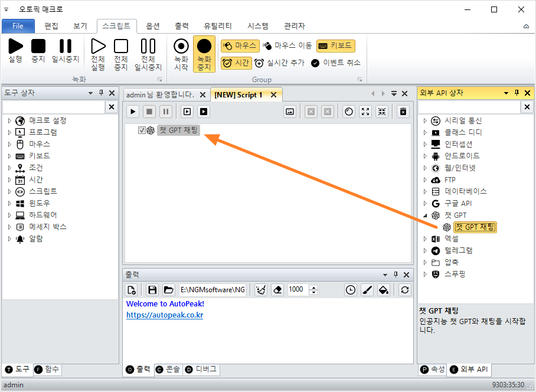Expand 매크로 설정 tree node
The height and width of the screenshot is (392, 536).
point(9,120)
